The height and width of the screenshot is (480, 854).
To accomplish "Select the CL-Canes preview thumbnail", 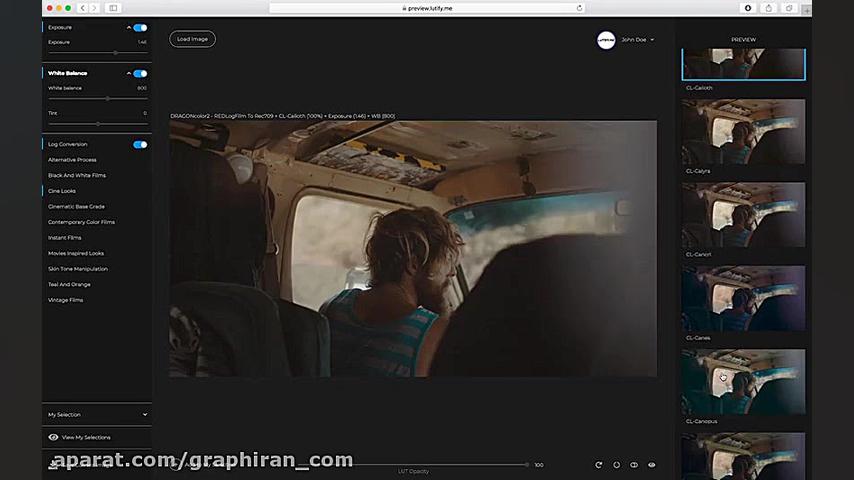I will pos(743,298).
